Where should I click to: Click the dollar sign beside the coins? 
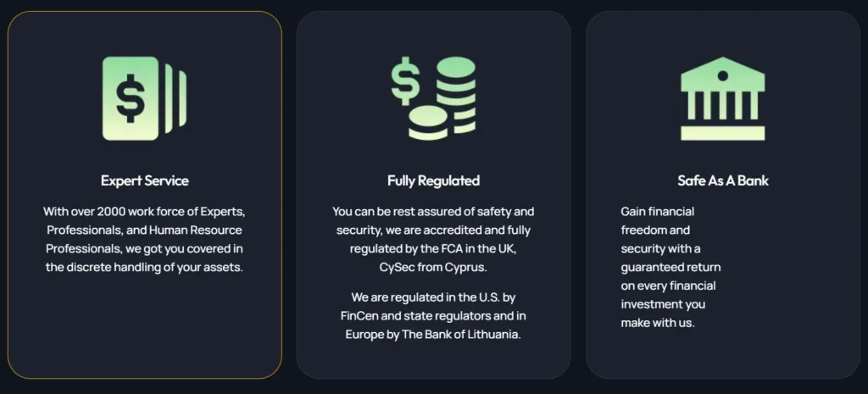(405, 80)
